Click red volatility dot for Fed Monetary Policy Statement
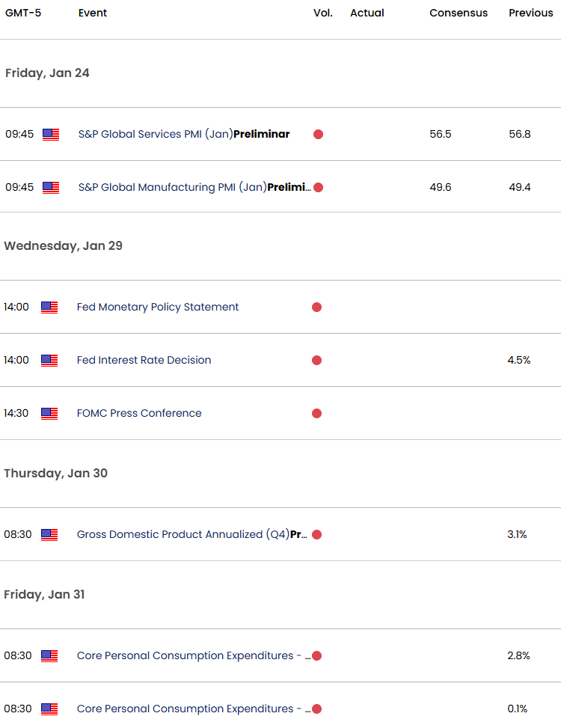This screenshot has height=728, width=561. 317,307
